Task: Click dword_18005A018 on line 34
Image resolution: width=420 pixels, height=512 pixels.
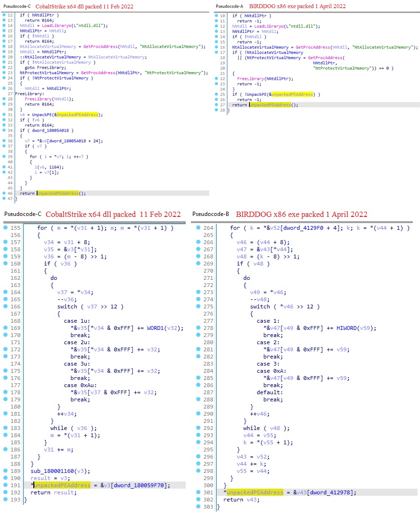Action: (50, 130)
